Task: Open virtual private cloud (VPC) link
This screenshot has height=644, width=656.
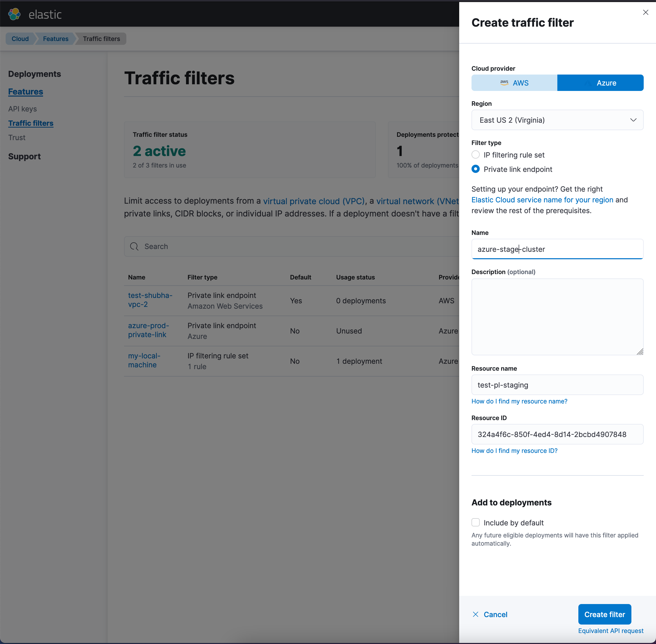Action: [314, 201]
